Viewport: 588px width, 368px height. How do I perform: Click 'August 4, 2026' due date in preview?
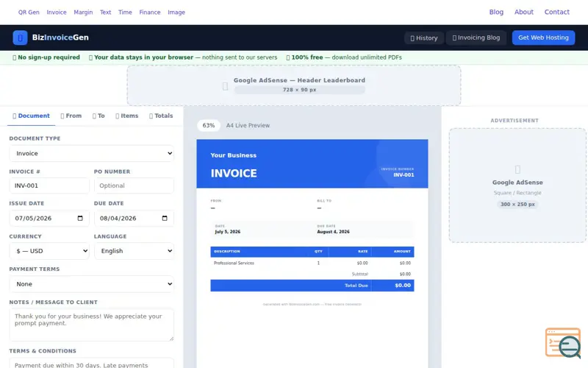[333, 232]
